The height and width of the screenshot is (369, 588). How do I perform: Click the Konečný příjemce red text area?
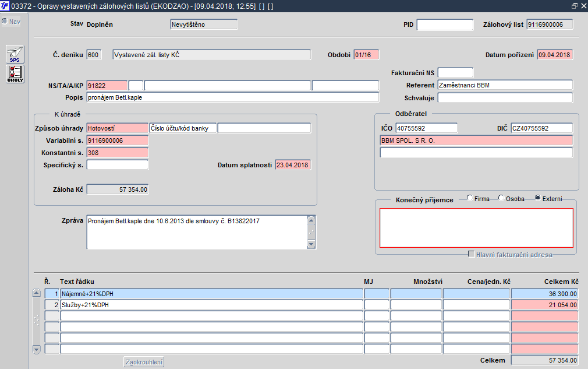click(476, 228)
